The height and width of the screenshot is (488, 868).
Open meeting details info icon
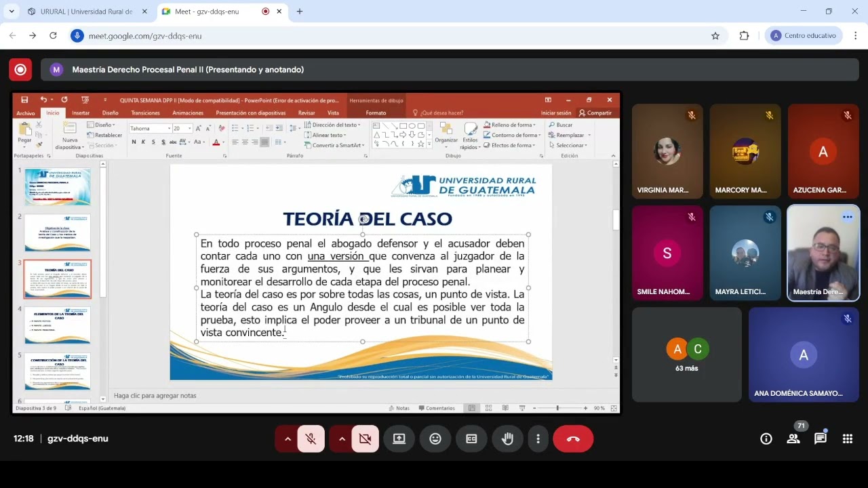[x=766, y=439]
